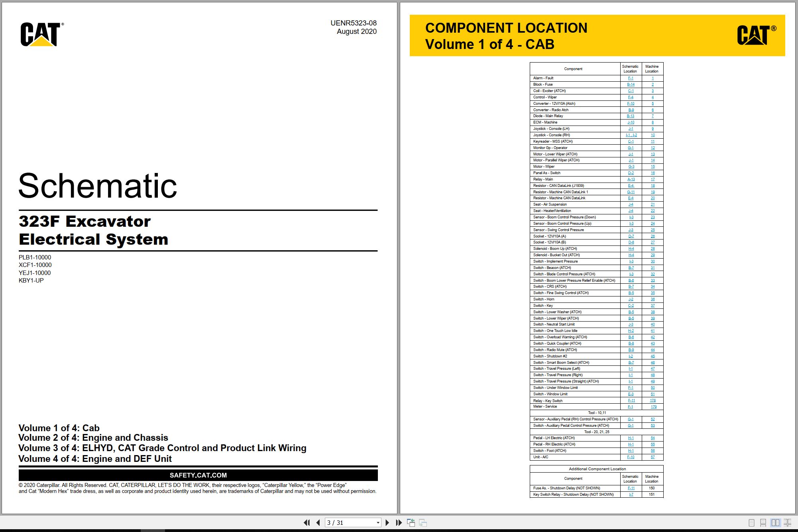Go to the next page
Screen dimensions: 798x532
coord(387,522)
